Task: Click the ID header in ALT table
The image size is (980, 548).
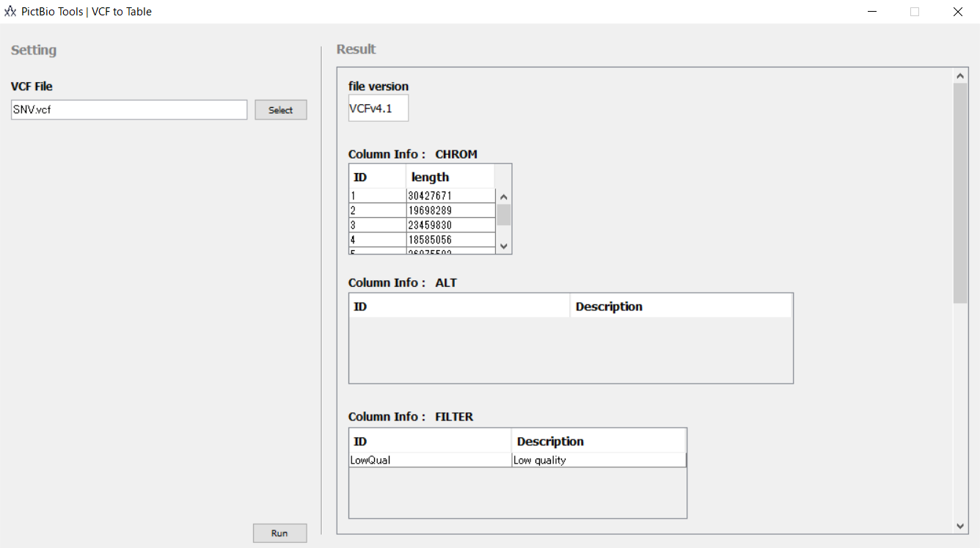Action: (459, 306)
